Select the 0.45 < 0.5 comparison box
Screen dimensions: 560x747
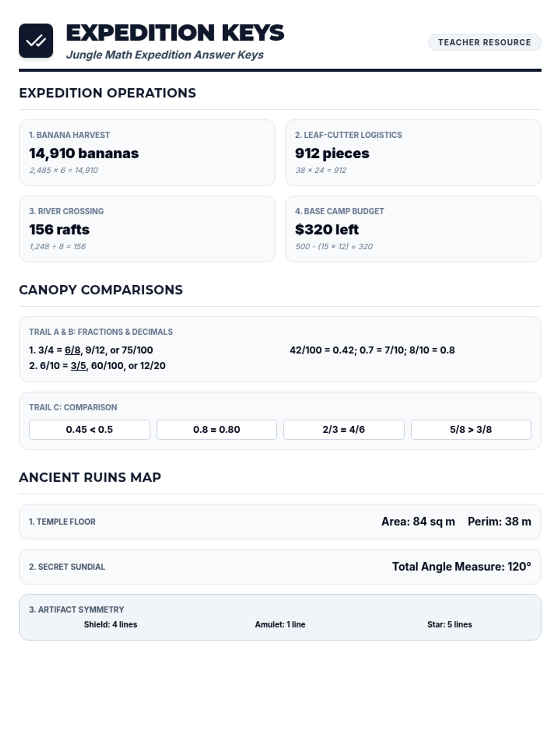pos(90,430)
